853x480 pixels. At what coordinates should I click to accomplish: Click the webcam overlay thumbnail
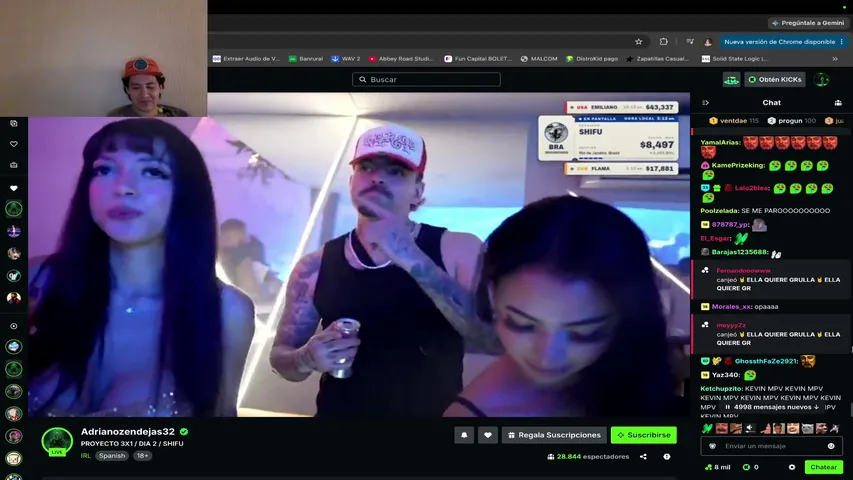coord(103,58)
